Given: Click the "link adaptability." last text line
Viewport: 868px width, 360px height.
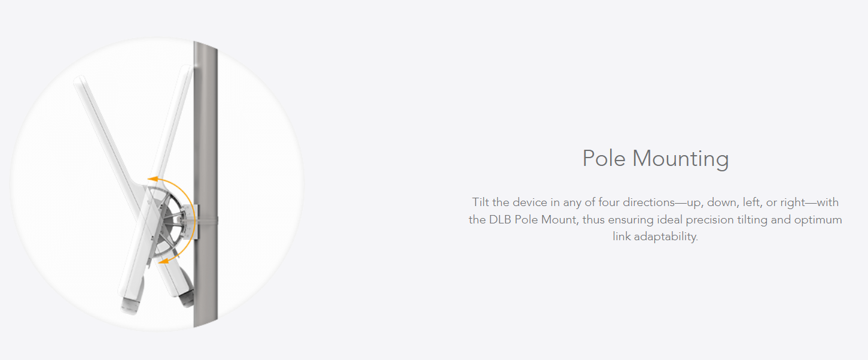Looking at the screenshot, I should coord(656,237).
